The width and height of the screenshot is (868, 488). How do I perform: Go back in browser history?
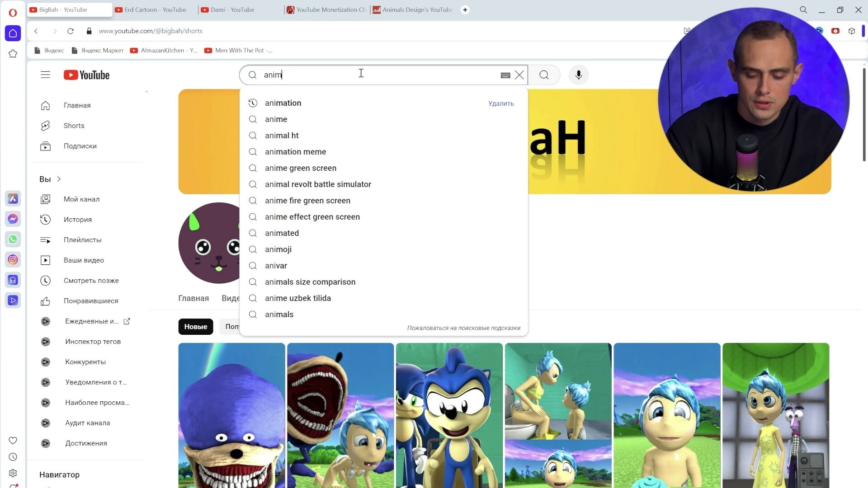tap(36, 31)
